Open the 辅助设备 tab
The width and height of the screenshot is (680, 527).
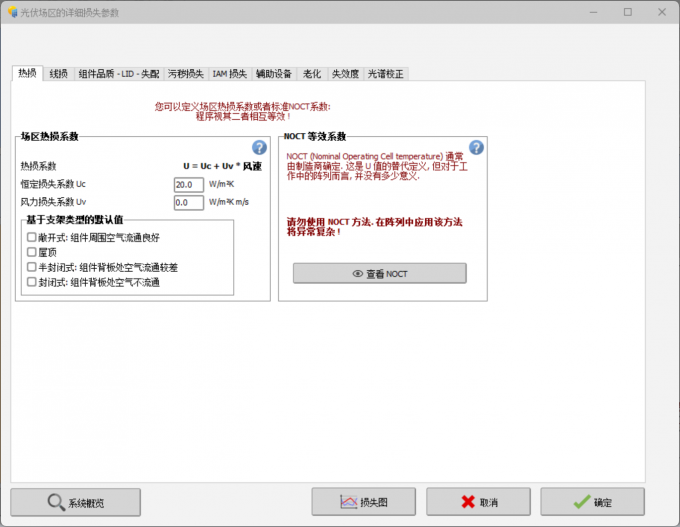pos(274,74)
